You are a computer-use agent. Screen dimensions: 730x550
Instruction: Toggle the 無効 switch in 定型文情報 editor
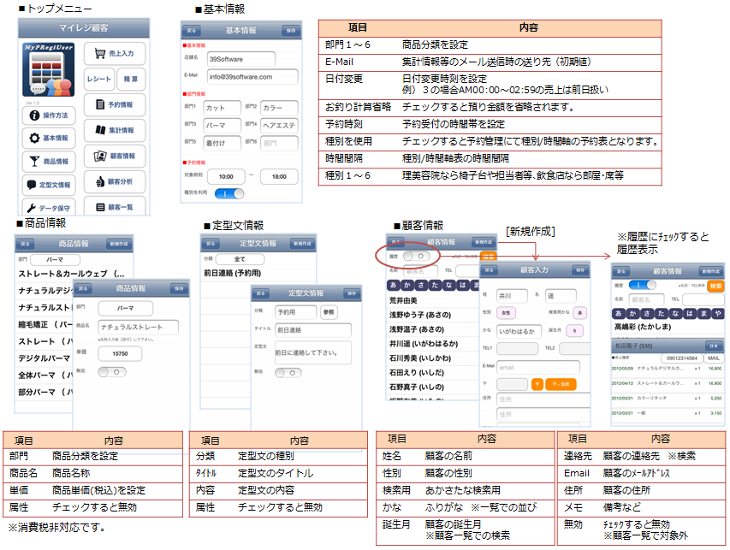(288, 373)
